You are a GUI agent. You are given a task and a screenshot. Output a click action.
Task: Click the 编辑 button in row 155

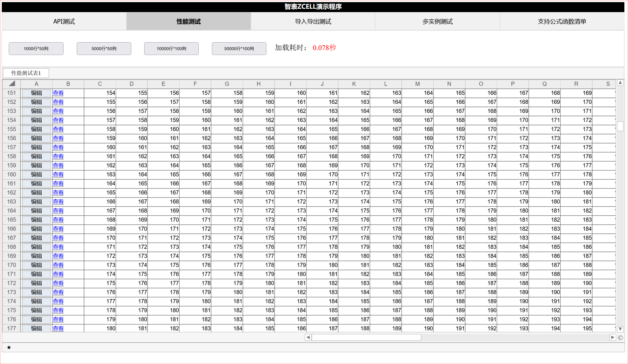(x=36, y=129)
